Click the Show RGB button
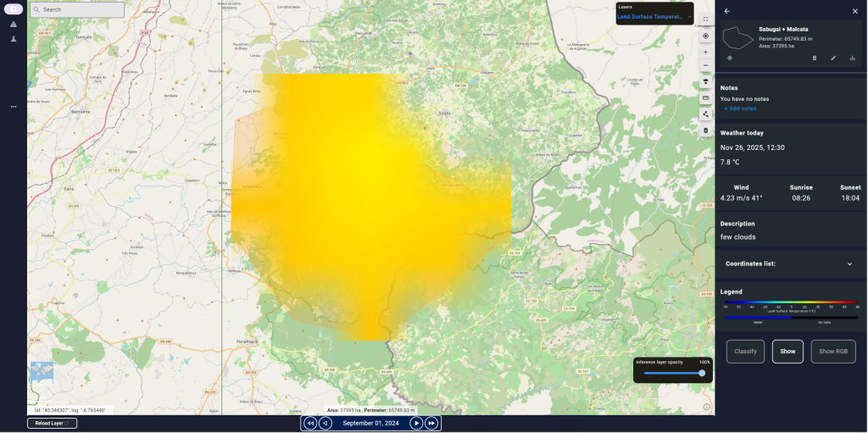Viewport: 868px width, 433px height. (x=832, y=351)
